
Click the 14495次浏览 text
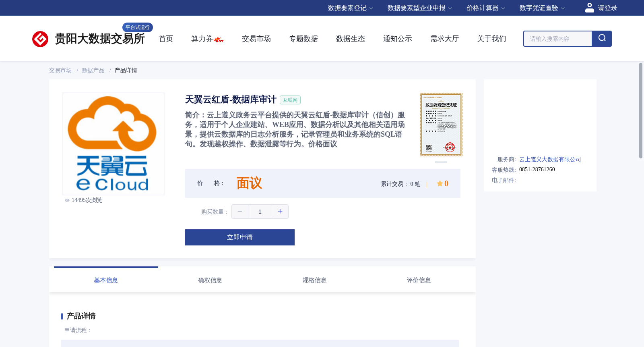click(x=87, y=200)
